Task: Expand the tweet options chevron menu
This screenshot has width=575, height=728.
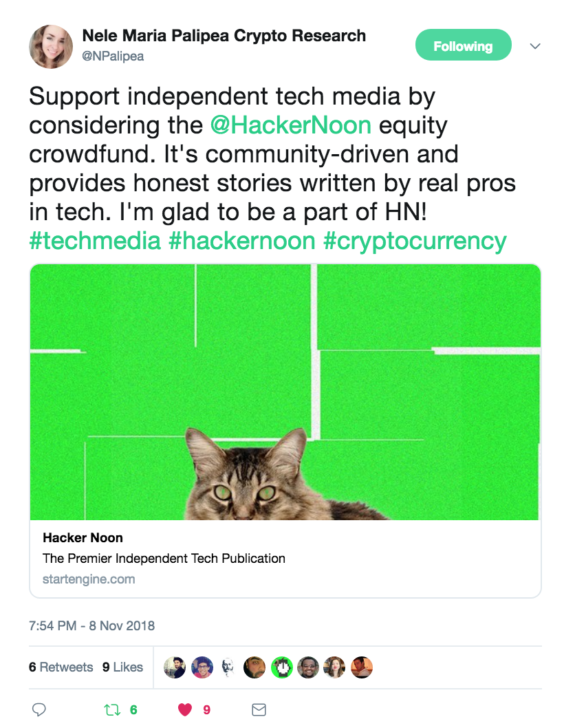Action: point(535,46)
